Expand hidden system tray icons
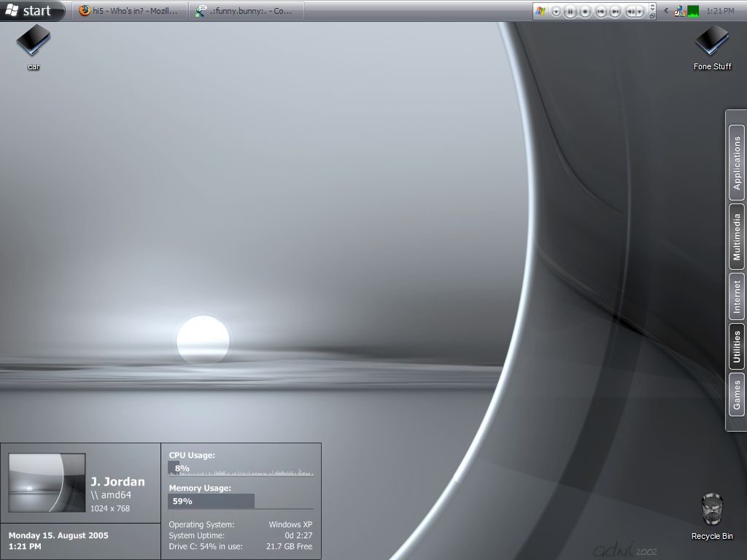This screenshot has width=747, height=560. tap(666, 10)
